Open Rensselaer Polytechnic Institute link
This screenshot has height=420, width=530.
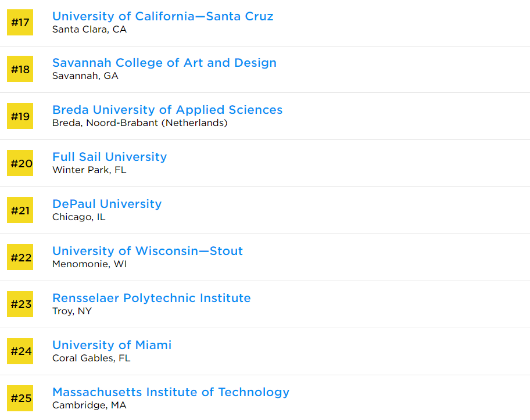click(152, 297)
